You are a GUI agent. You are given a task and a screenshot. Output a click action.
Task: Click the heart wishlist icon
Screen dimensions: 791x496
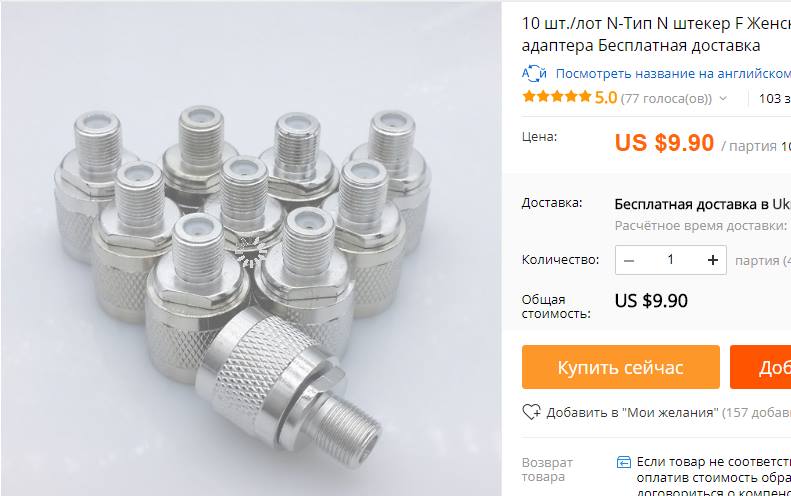(x=531, y=412)
